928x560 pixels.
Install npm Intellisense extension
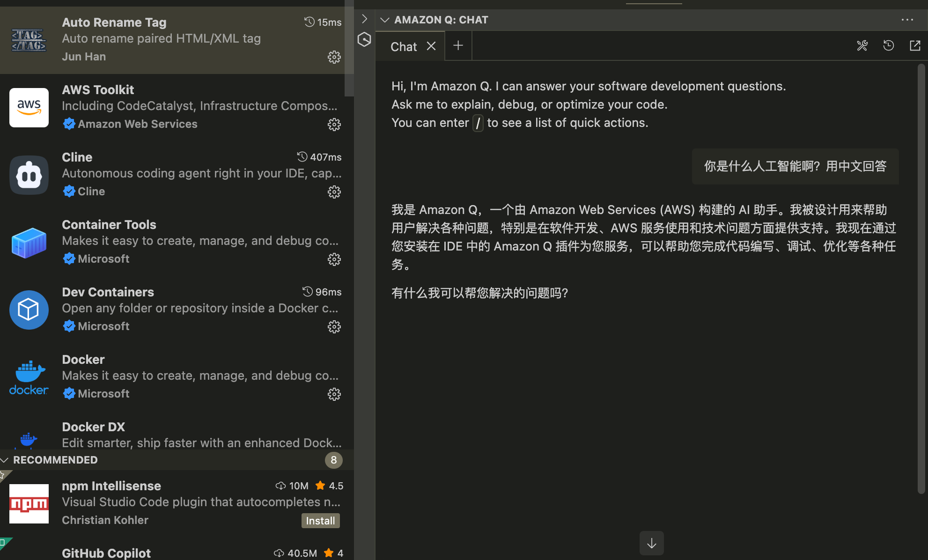[x=320, y=521]
